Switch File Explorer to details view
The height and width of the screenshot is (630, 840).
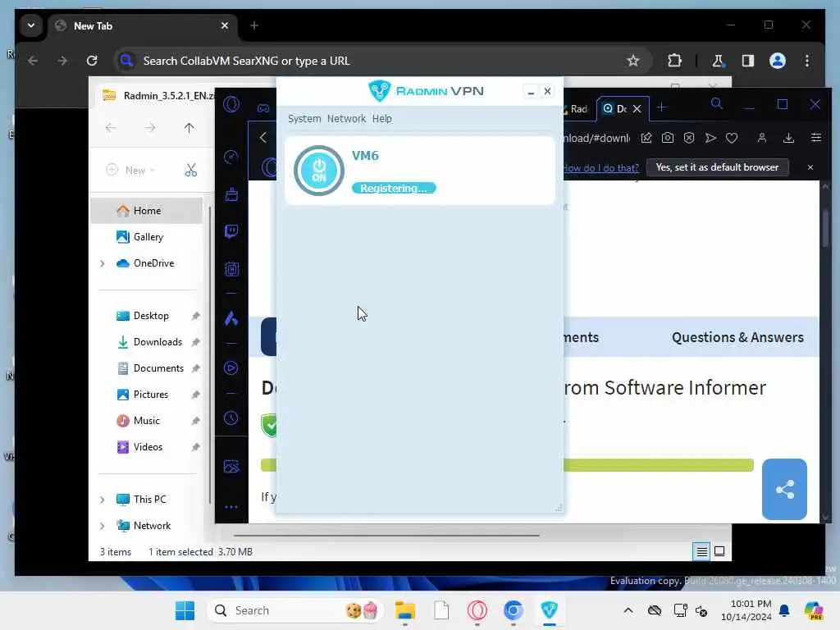click(702, 551)
